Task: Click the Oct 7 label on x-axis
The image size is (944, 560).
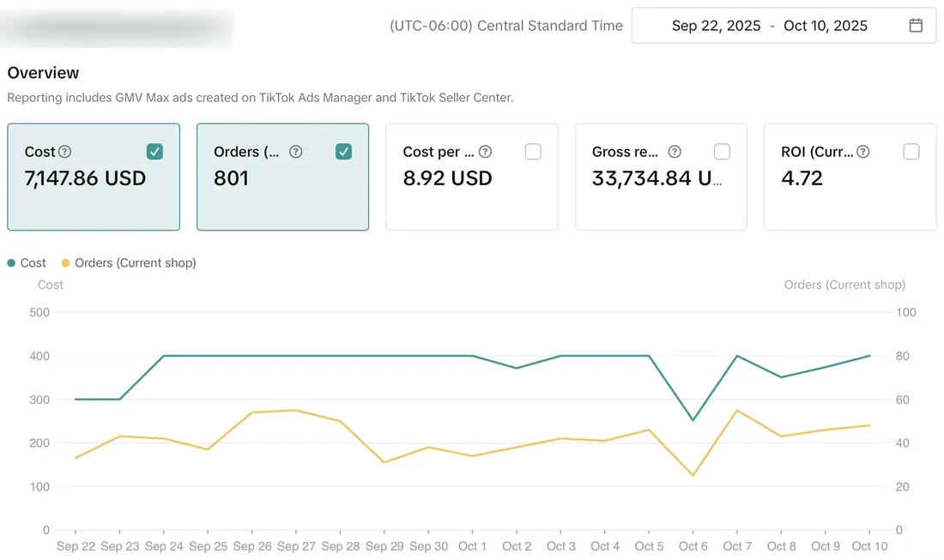Action: coord(737,546)
